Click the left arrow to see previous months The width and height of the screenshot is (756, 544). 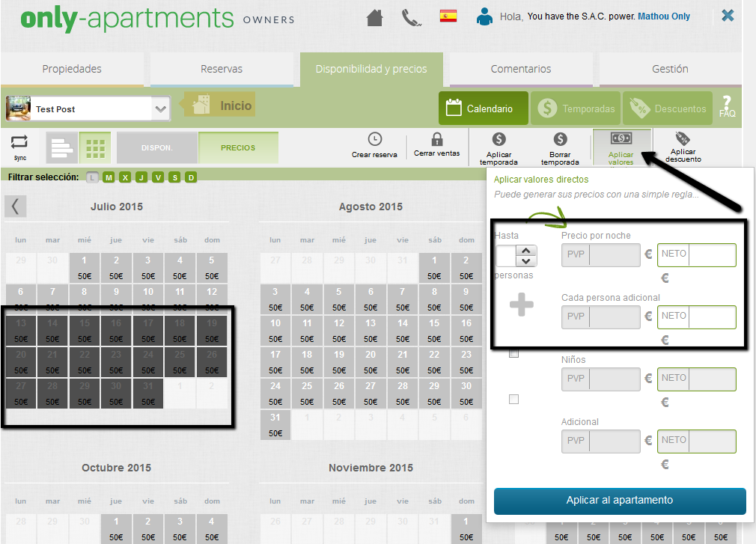(15, 207)
